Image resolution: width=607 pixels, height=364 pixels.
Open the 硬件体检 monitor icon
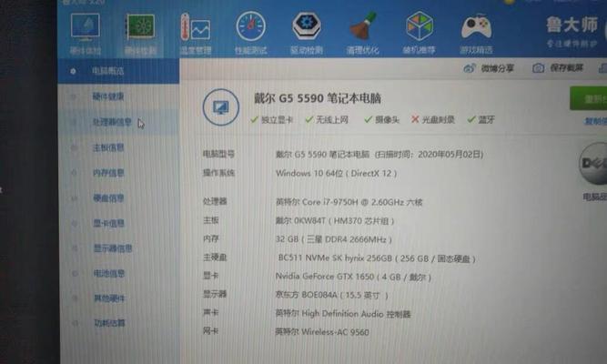coord(86,27)
